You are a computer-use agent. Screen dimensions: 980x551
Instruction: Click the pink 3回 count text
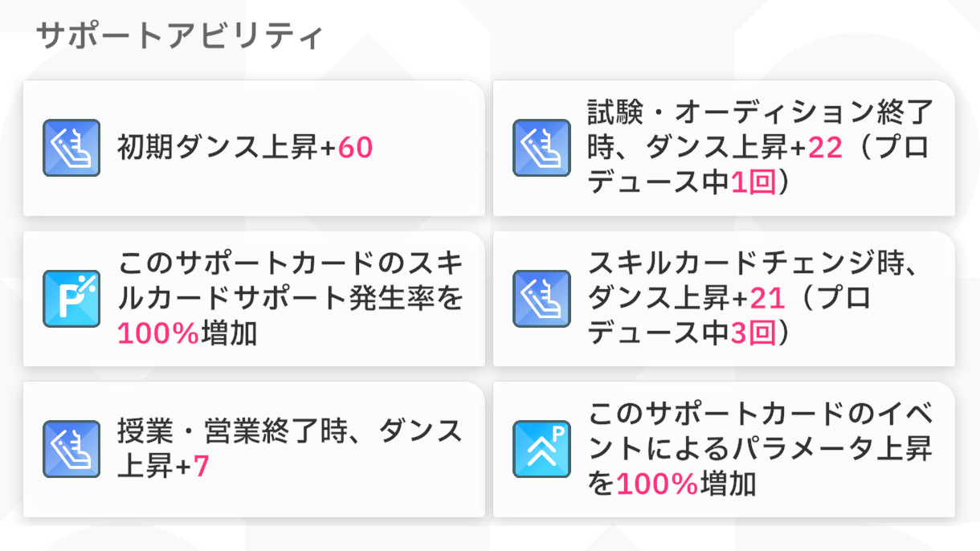[x=753, y=333]
